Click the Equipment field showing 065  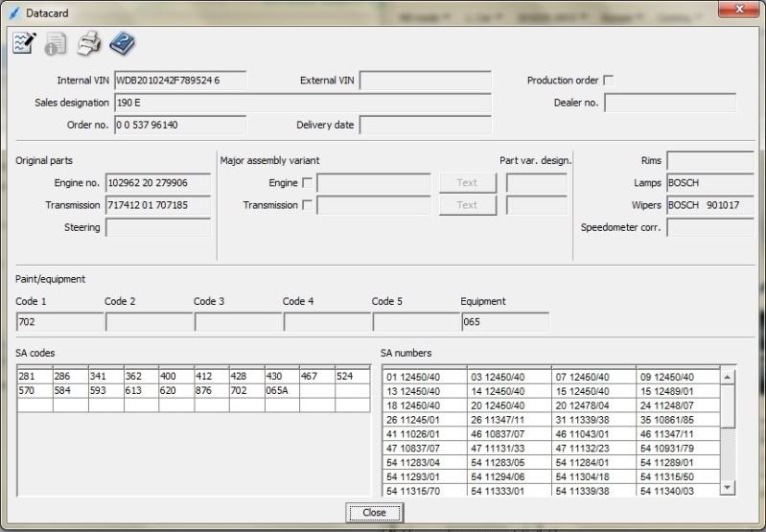tap(505, 321)
